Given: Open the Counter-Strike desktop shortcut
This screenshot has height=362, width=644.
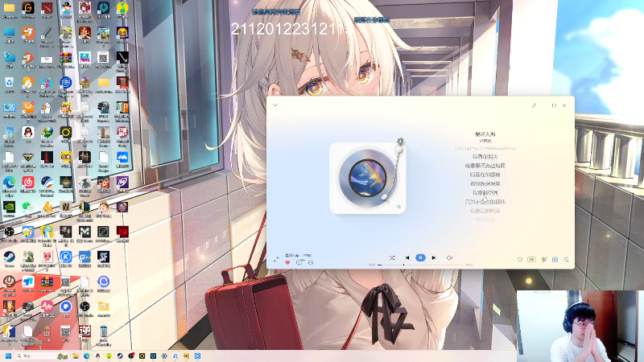Looking at the screenshot, I should coord(9,333).
